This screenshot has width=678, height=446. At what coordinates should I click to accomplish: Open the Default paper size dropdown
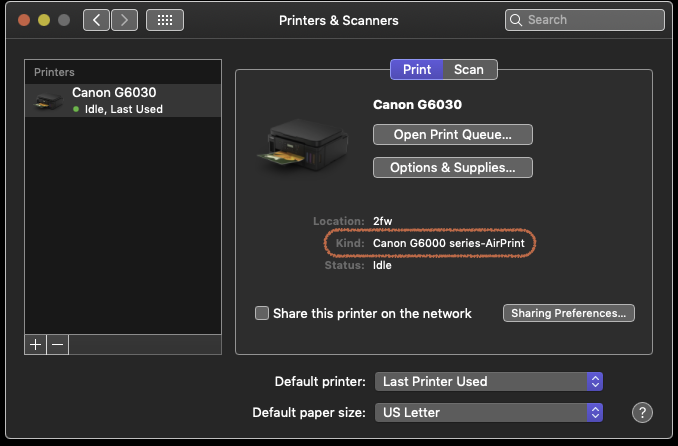click(x=489, y=412)
